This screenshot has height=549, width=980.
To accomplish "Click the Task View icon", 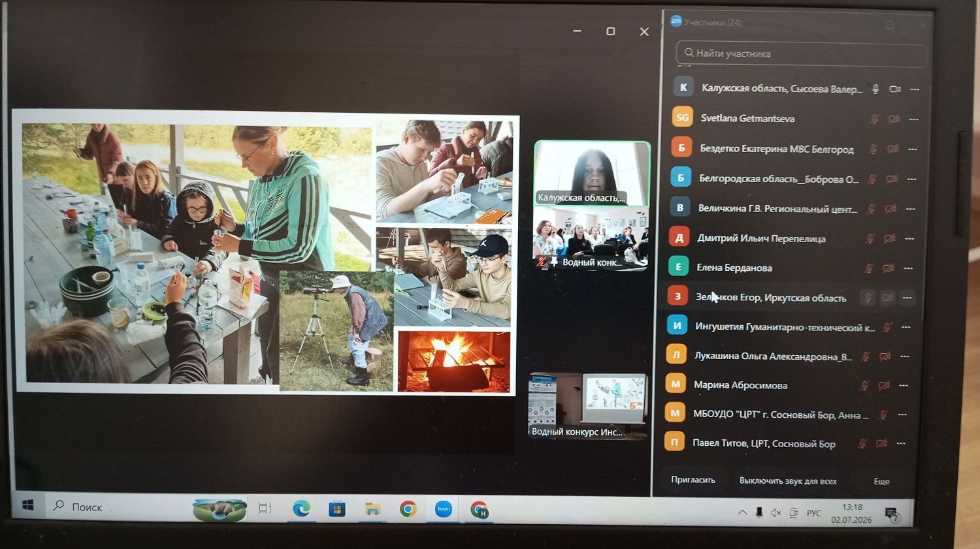I will click(265, 508).
